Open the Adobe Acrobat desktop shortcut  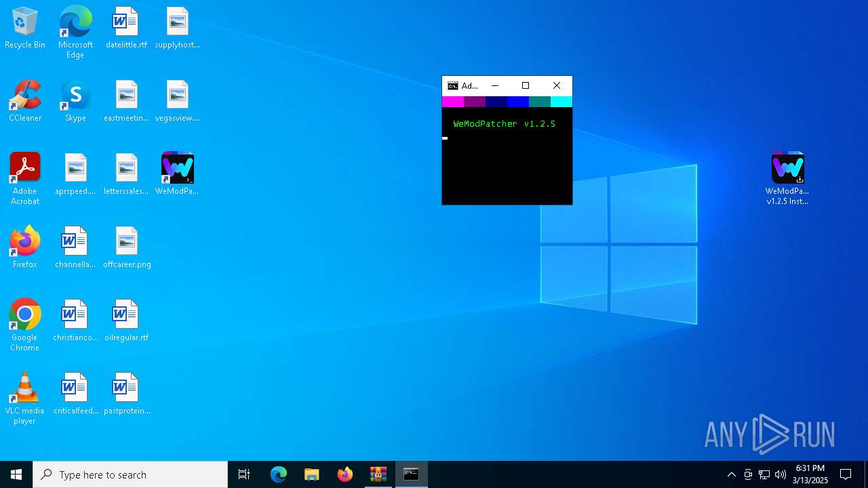pos(25,179)
